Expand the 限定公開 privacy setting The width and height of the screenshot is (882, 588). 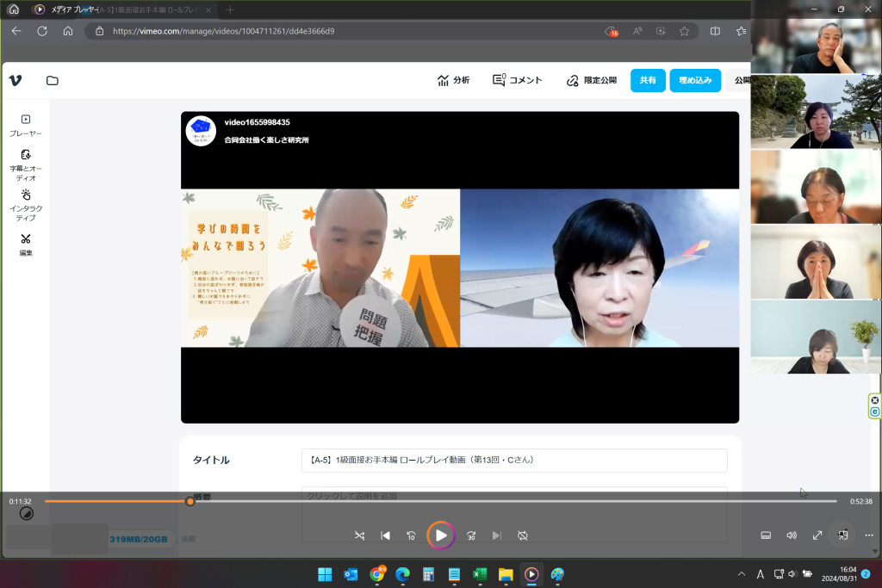(591, 80)
